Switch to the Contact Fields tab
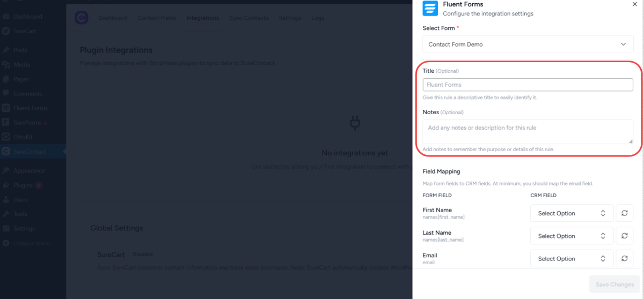Image resolution: width=644 pixels, height=299 pixels. (156, 18)
